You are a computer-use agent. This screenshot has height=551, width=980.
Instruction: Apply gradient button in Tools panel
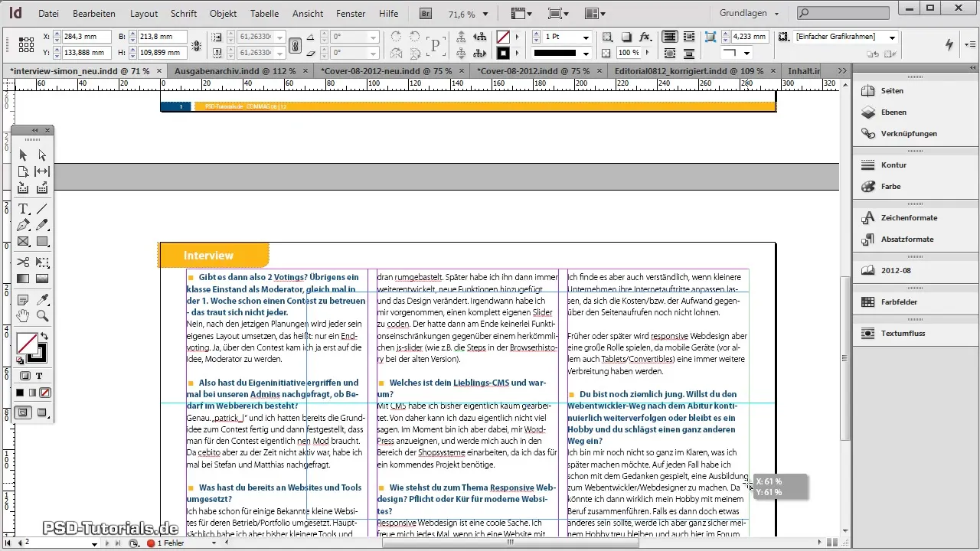[32, 393]
